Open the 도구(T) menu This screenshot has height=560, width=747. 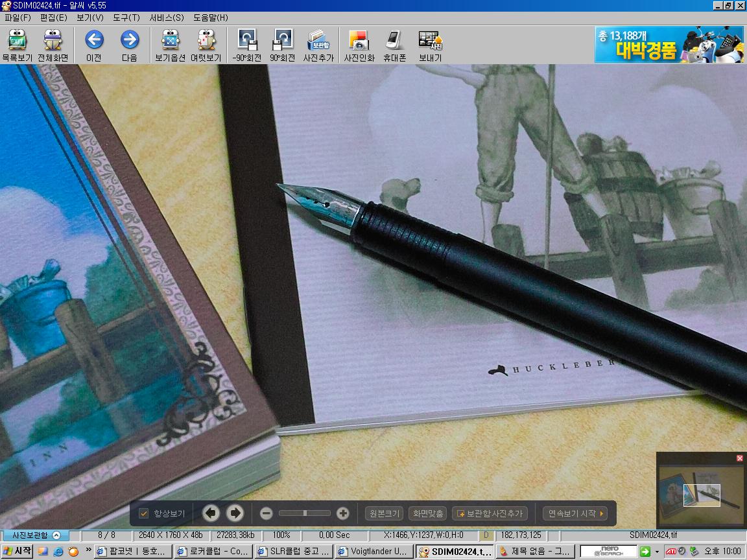[x=126, y=17]
